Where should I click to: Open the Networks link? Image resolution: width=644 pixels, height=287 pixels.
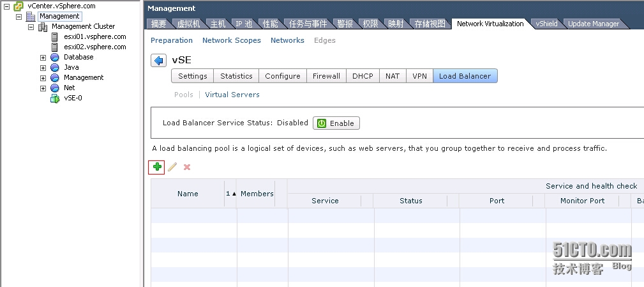click(287, 40)
